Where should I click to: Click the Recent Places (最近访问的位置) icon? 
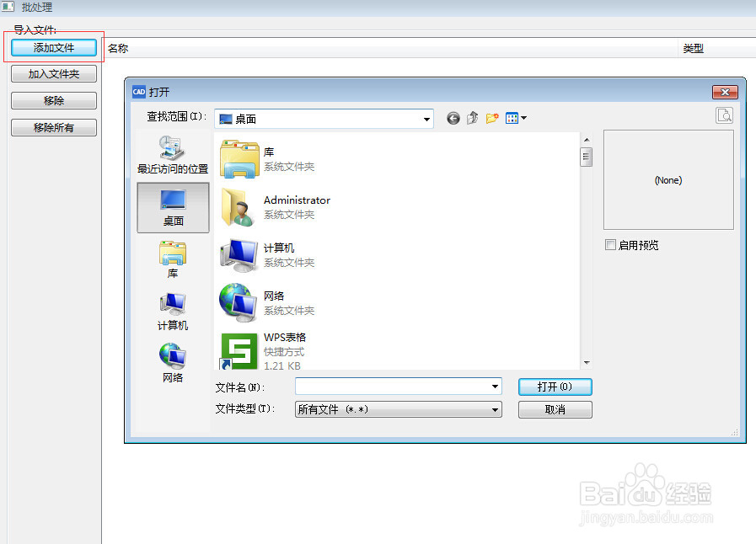172,154
